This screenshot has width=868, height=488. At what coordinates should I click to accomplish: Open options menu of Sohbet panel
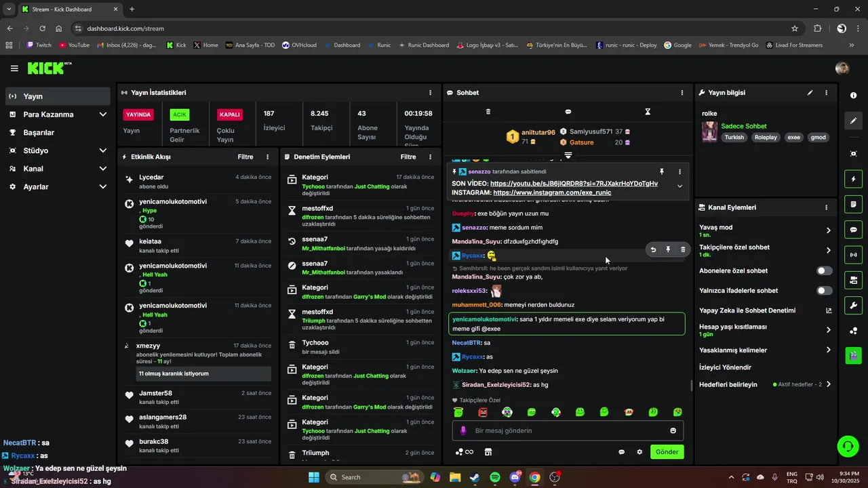click(682, 93)
